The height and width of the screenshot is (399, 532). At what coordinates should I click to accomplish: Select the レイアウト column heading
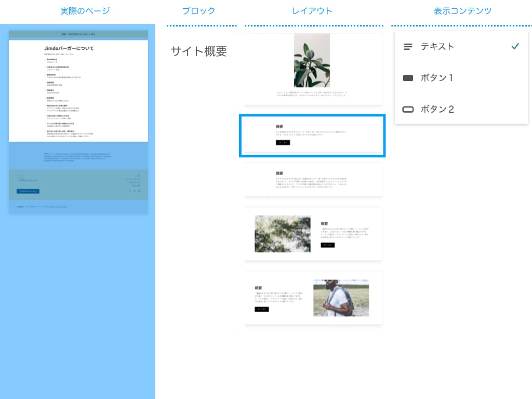pyautogui.click(x=312, y=11)
